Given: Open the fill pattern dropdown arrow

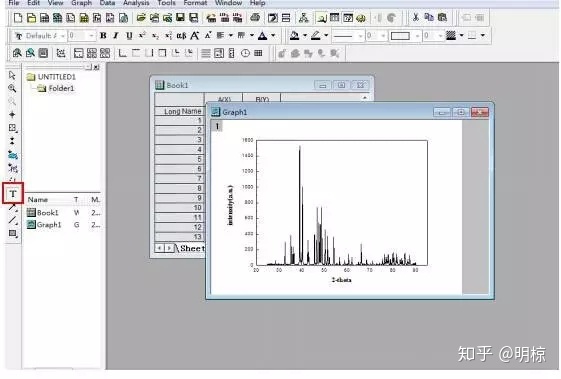Looking at the screenshot, I should click(x=462, y=35).
